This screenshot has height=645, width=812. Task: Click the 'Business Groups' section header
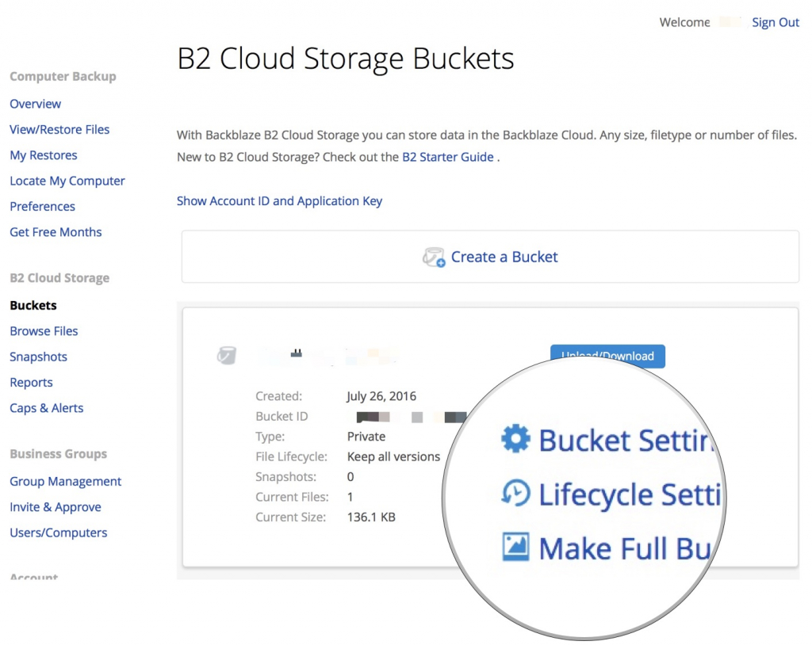[x=59, y=453]
